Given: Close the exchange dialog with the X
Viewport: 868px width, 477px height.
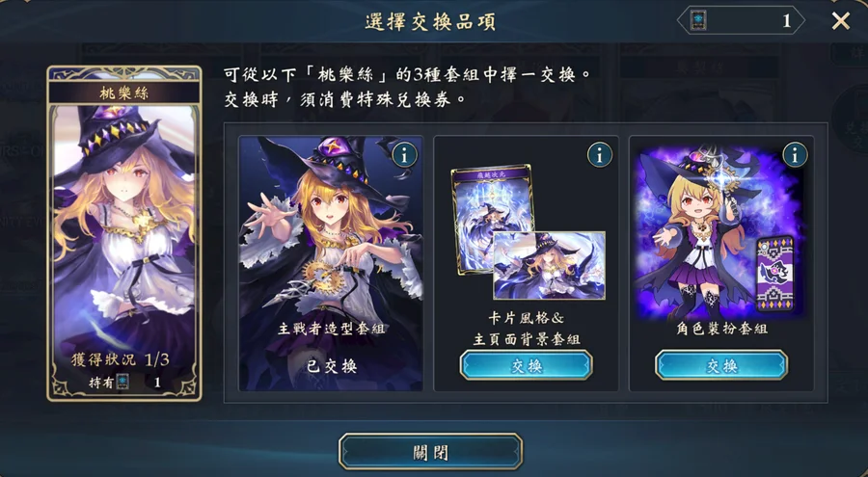Looking at the screenshot, I should tap(841, 21).
